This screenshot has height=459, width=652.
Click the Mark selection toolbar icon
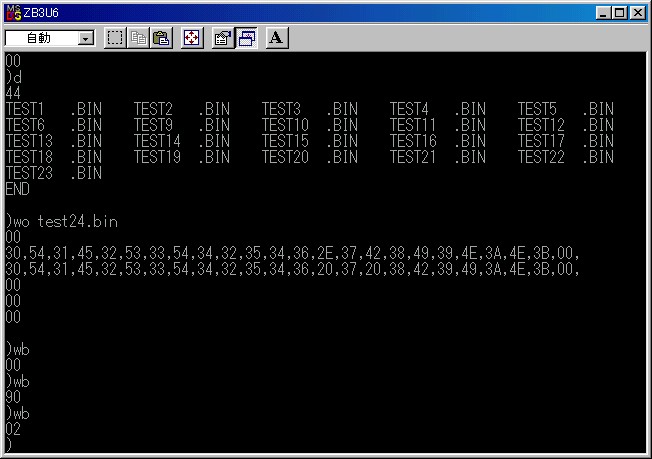click(x=115, y=38)
